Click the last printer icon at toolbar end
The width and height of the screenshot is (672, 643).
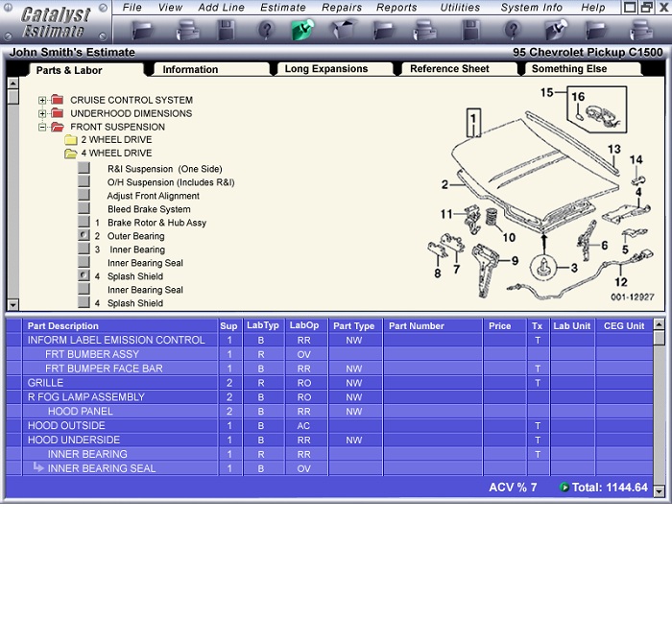point(641,31)
